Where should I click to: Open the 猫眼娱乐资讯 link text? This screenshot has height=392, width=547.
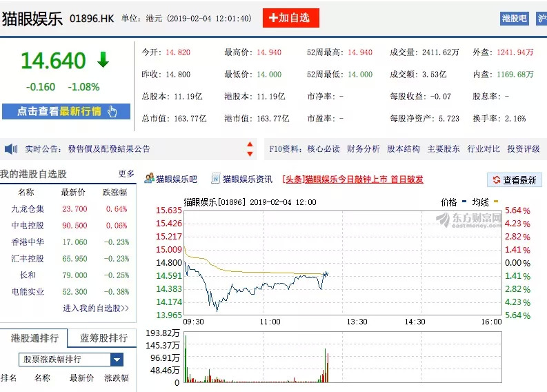248,179
